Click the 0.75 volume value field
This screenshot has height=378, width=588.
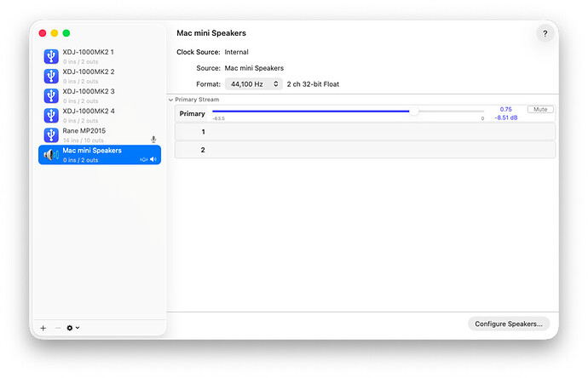505,110
